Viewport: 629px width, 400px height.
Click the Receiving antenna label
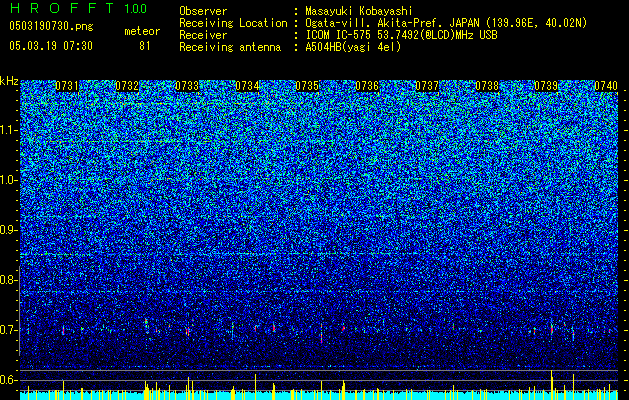(230, 47)
